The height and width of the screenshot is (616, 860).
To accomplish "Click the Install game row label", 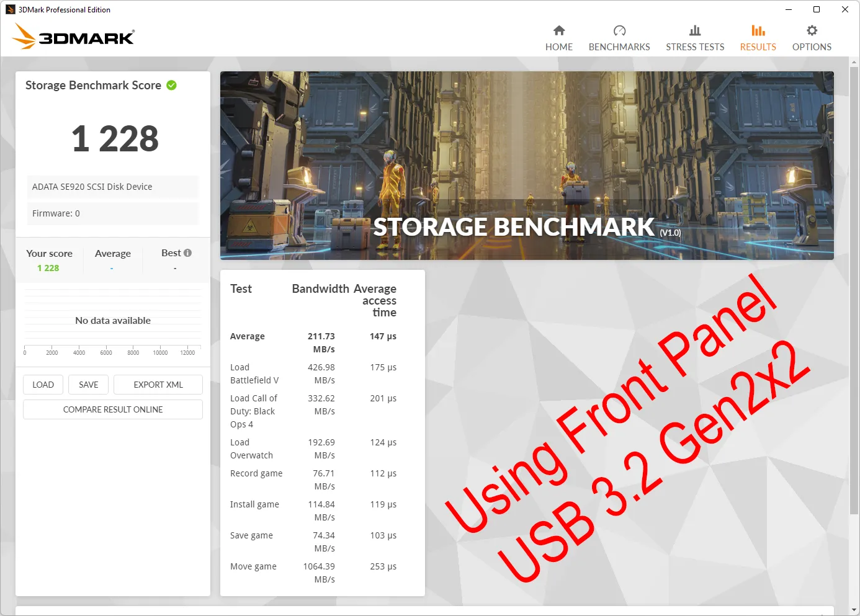I will pos(254,504).
